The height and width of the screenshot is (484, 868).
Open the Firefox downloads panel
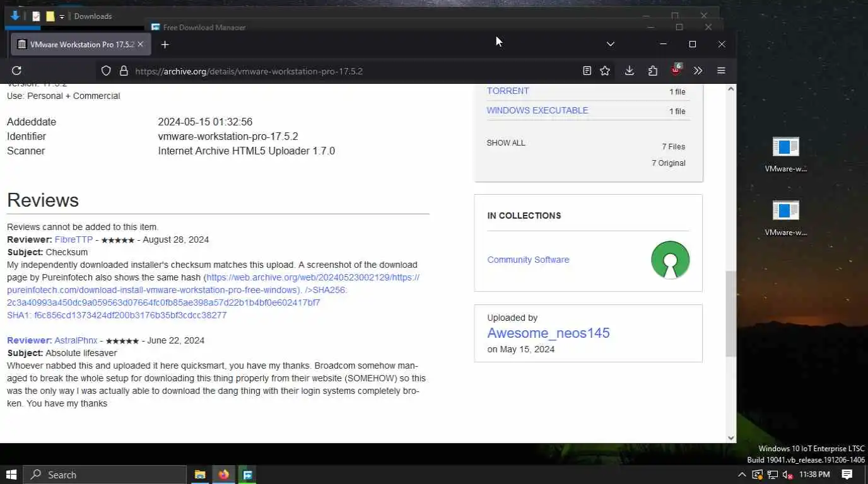(x=629, y=71)
